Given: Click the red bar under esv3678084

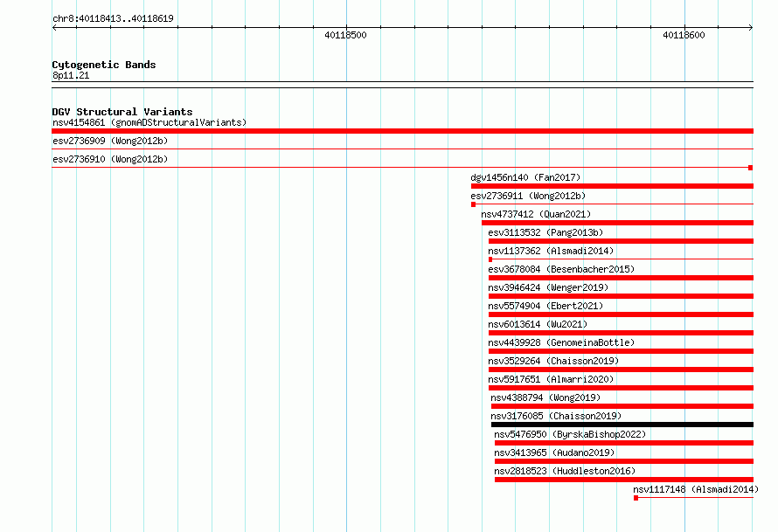Looking at the screenshot, I should (x=621, y=278).
